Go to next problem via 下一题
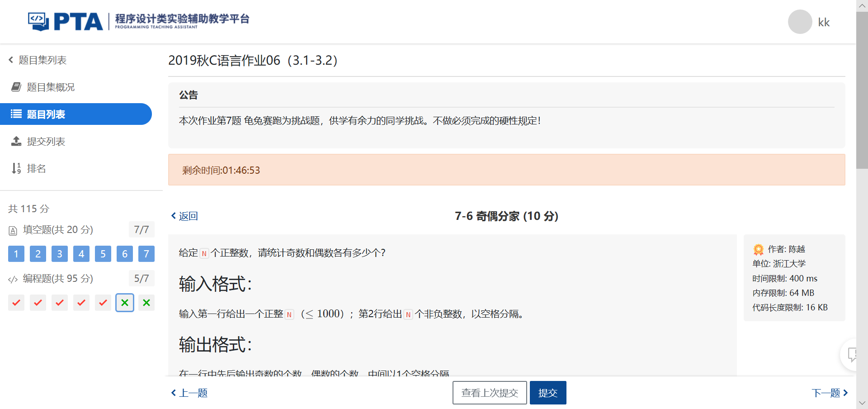 [830, 393]
